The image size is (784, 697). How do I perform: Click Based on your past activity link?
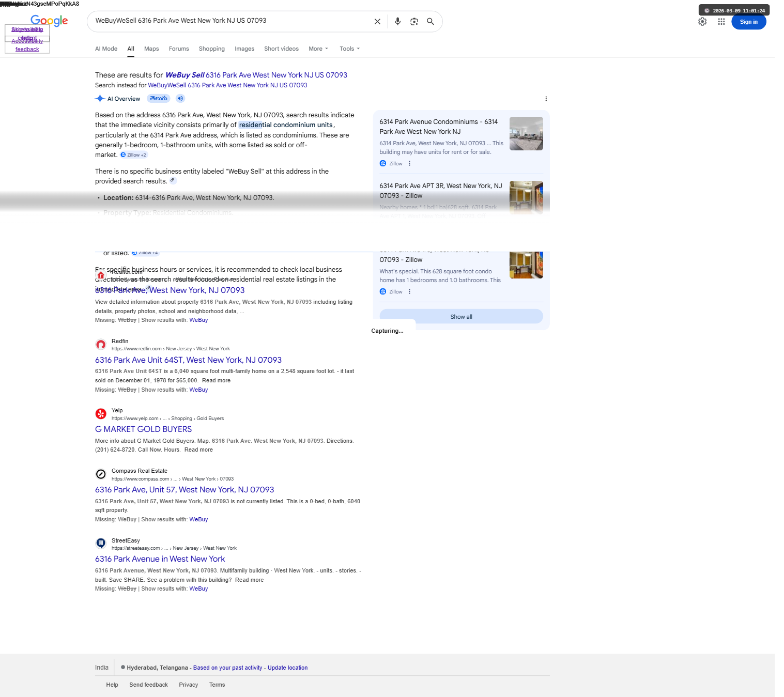point(227,668)
